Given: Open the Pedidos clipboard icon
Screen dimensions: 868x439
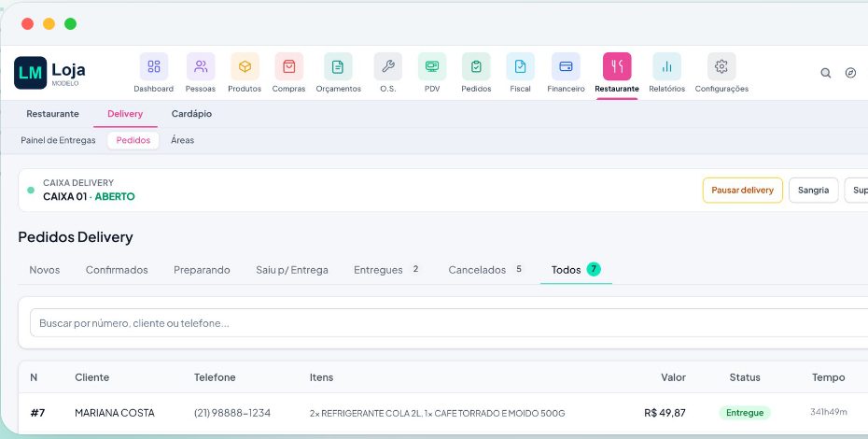Looking at the screenshot, I should [476, 66].
